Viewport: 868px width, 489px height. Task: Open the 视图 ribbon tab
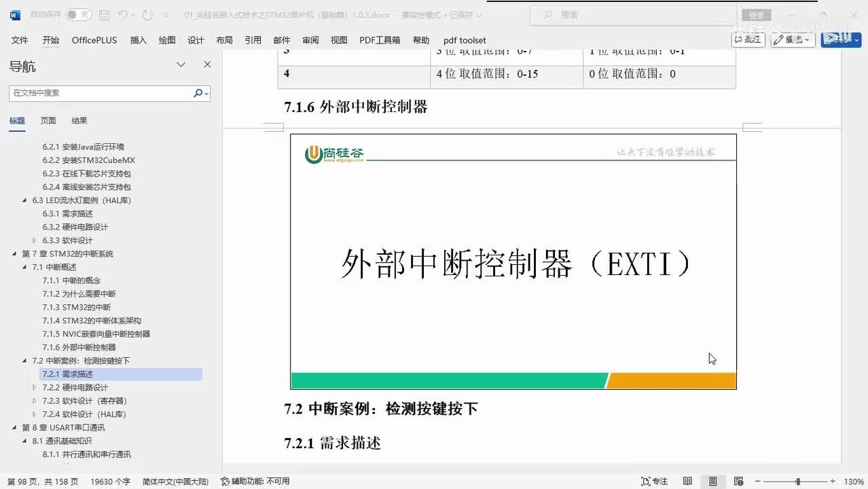click(x=339, y=40)
